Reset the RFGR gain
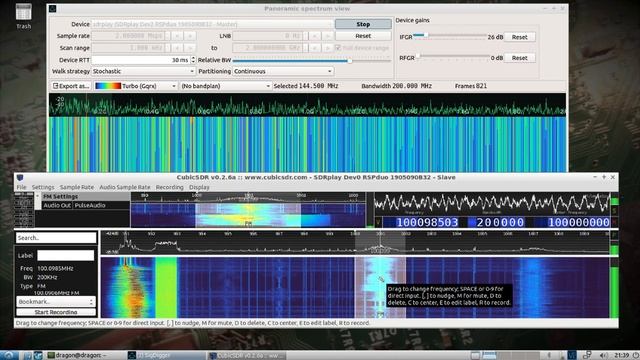 (519, 58)
